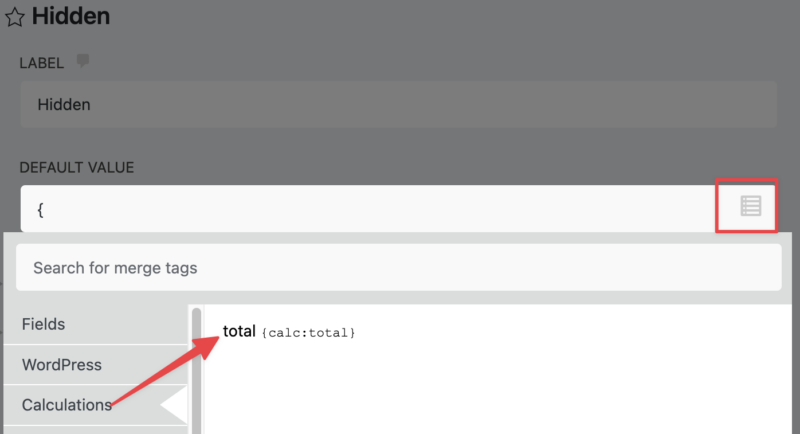Click the Hidden field heading title
This screenshot has height=434, width=800.
click(x=70, y=17)
